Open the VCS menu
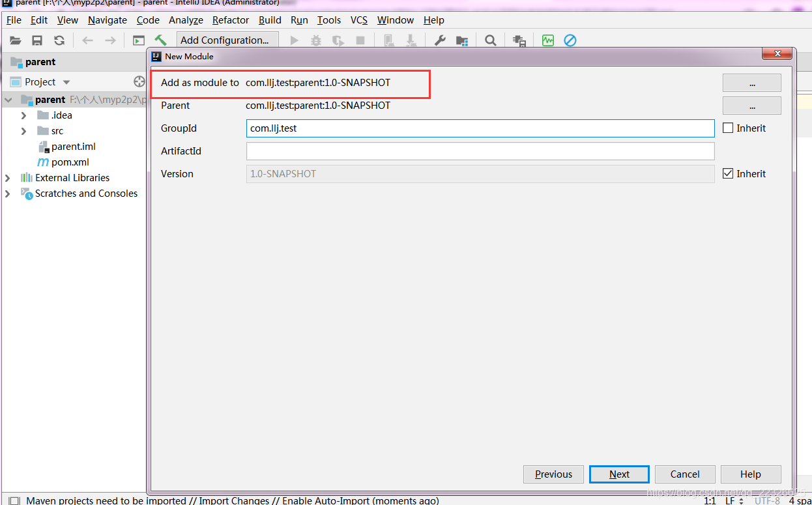The width and height of the screenshot is (812, 505). click(359, 20)
